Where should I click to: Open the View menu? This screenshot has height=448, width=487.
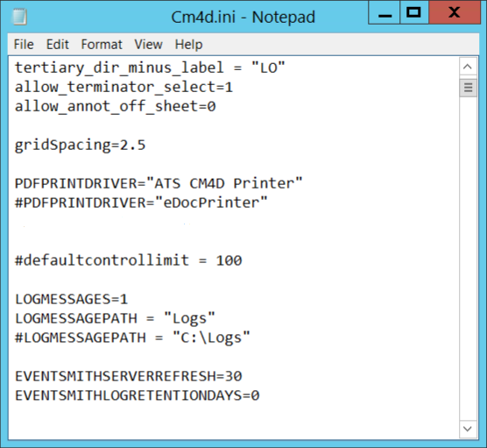(148, 44)
